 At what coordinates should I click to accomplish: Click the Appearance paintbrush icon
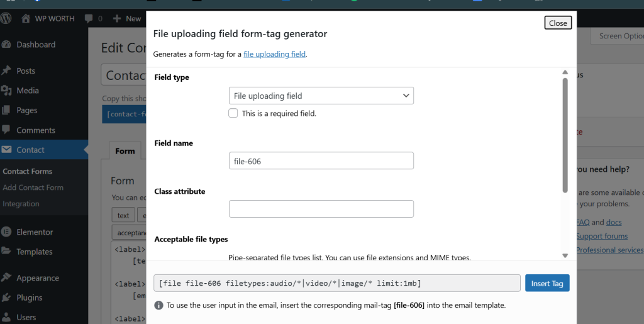[x=6, y=278]
